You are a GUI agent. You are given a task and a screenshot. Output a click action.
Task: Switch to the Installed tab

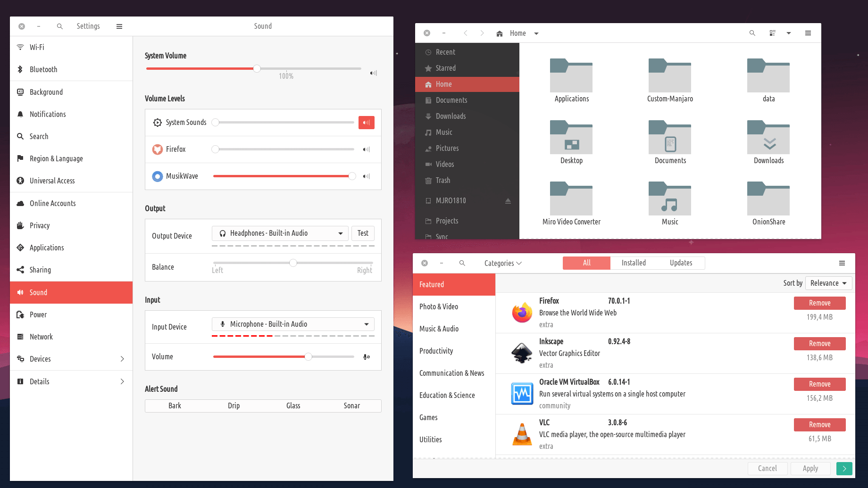point(634,263)
